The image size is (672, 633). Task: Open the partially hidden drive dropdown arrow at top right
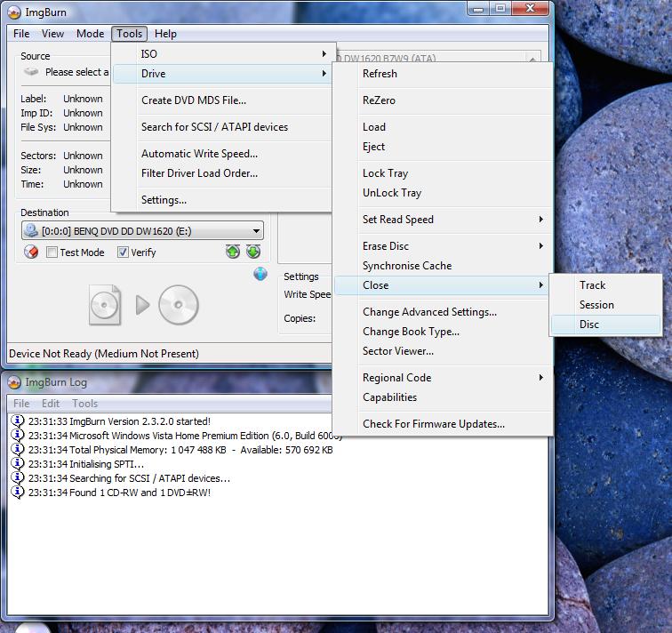click(x=532, y=59)
